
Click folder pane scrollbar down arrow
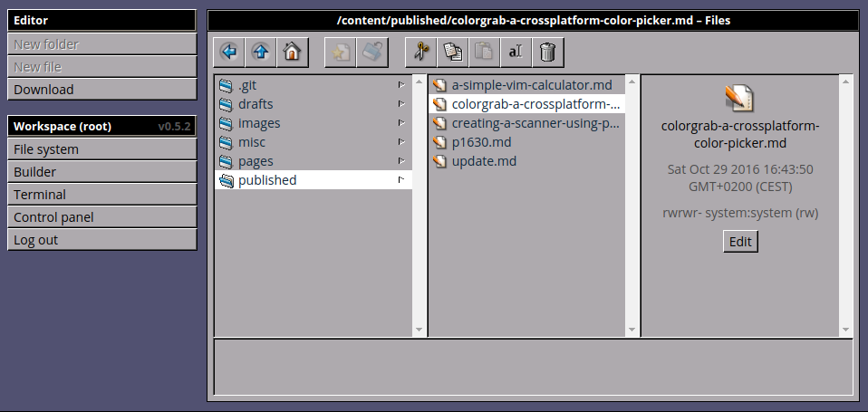point(420,330)
